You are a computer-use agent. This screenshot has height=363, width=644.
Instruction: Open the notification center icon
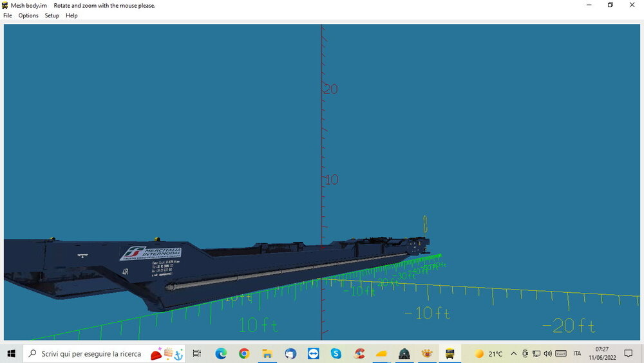tap(629, 353)
